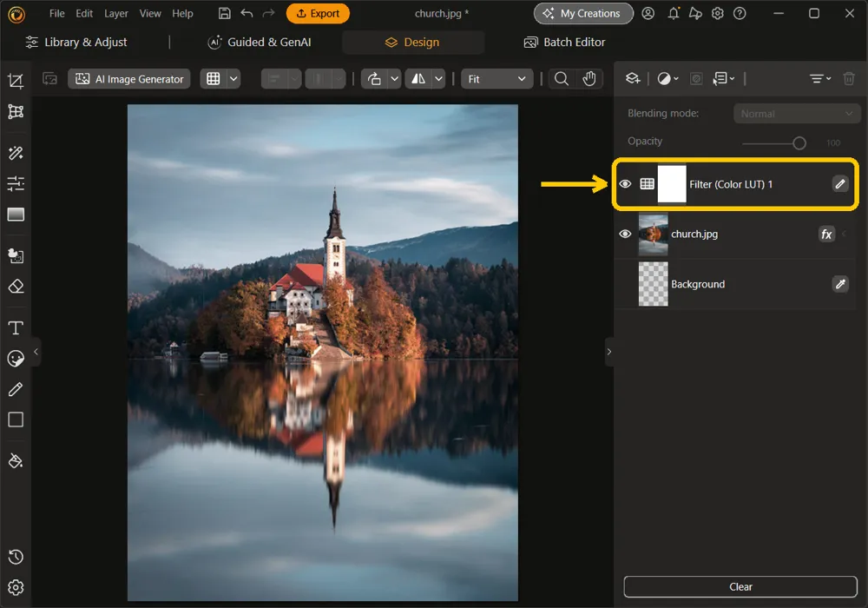This screenshot has width=868, height=608.
Task: Switch to Batch Editor tab
Action: (565, 42)
